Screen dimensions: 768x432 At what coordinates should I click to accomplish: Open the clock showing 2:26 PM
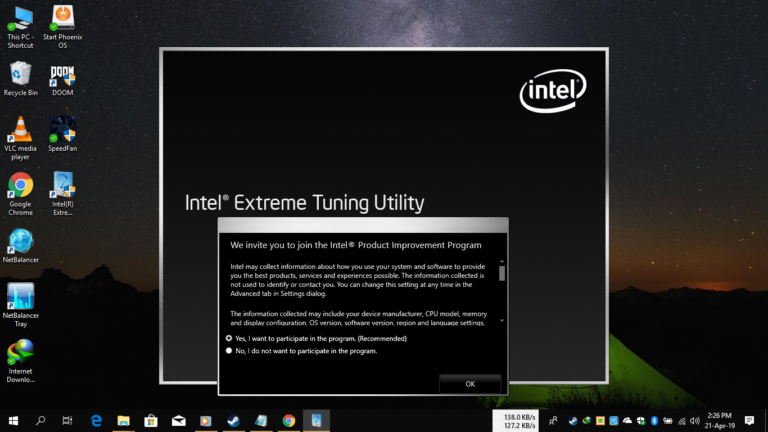coord(720,421)
